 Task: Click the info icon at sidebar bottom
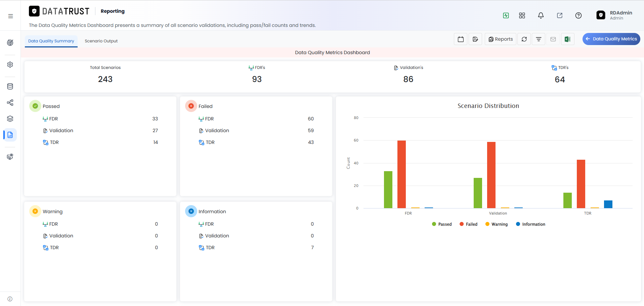tap(10, 299)
